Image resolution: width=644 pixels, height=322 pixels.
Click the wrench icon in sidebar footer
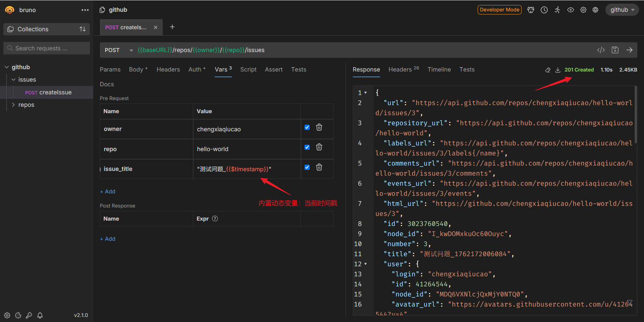(x=29, y=315)
